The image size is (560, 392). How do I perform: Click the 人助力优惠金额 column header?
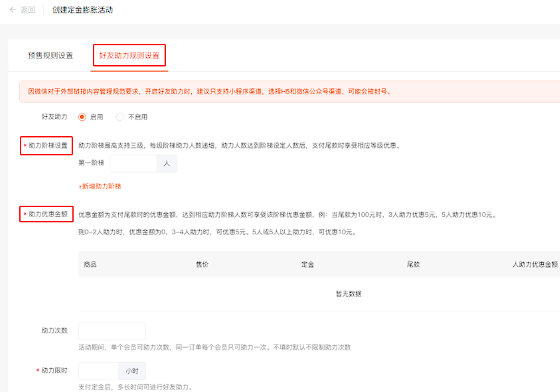tap(535, 264)
